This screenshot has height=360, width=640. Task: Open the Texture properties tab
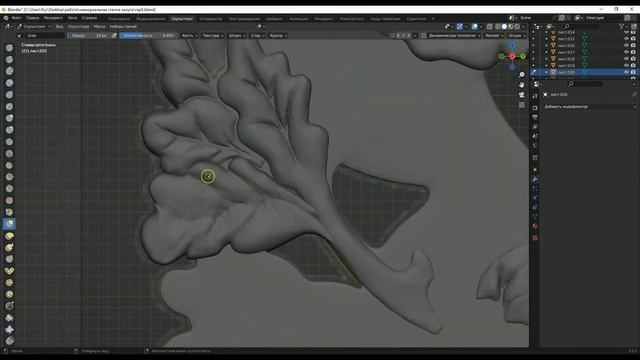pos(535,238)
